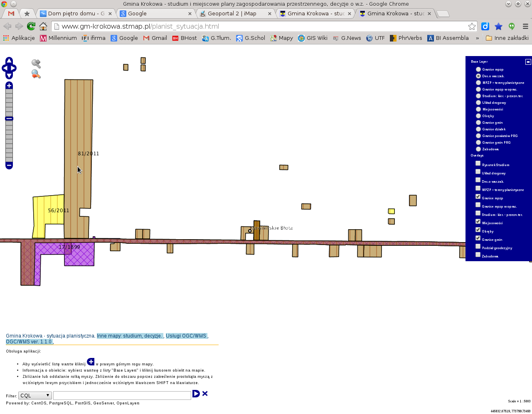The width and height of the screenshot is (532, 414).
Task: Enable Podział geodezyjny overlay
Action: click(478, 246)
